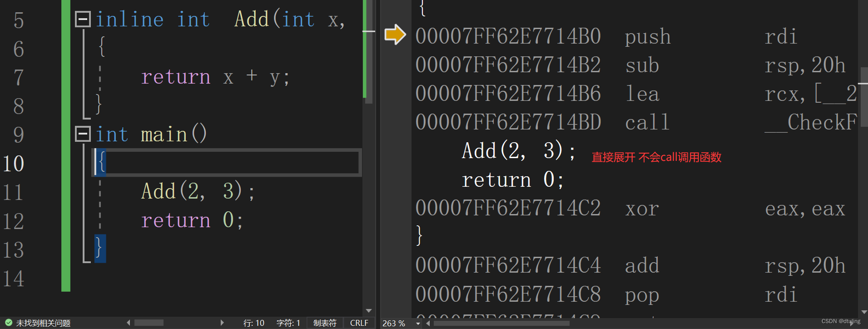868x329 pixels.
Task: Click address 00007FF62E7714C2 xor line
Action: pyautogui.click(x=630, y=209)
